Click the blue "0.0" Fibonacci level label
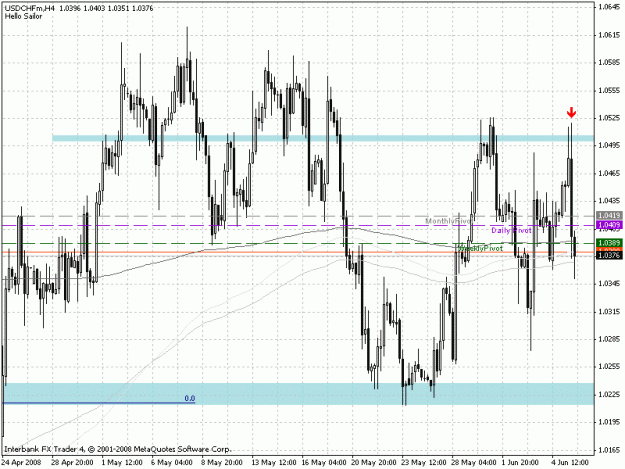The width and height of the screenshot is (625, 469). (x=190, y=398)
